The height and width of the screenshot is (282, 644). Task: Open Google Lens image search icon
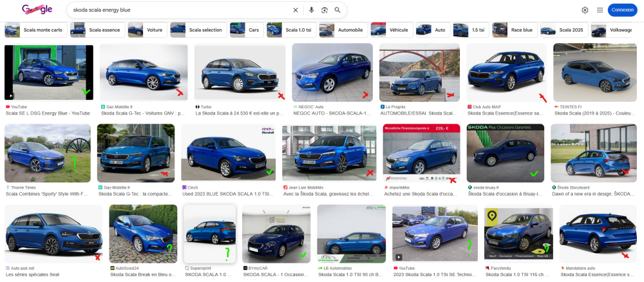tap(325, 10)
